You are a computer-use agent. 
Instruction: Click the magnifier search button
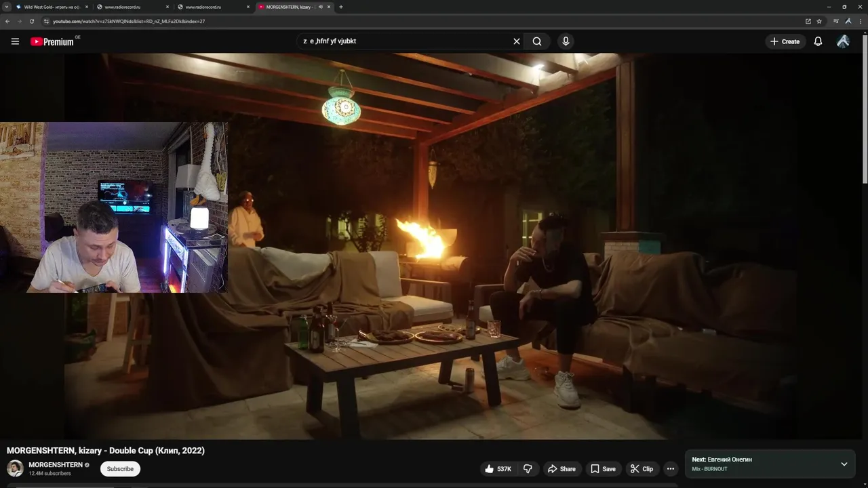[537, 41]
